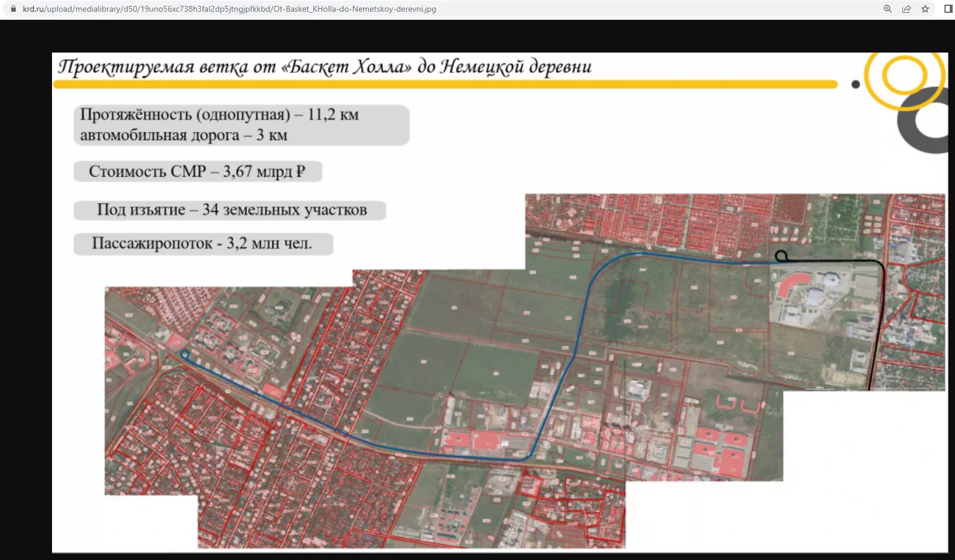Click the Под изъятие 34 участков box
The height and width of the screenshot is (560, 955).
[x=230, y=210]
